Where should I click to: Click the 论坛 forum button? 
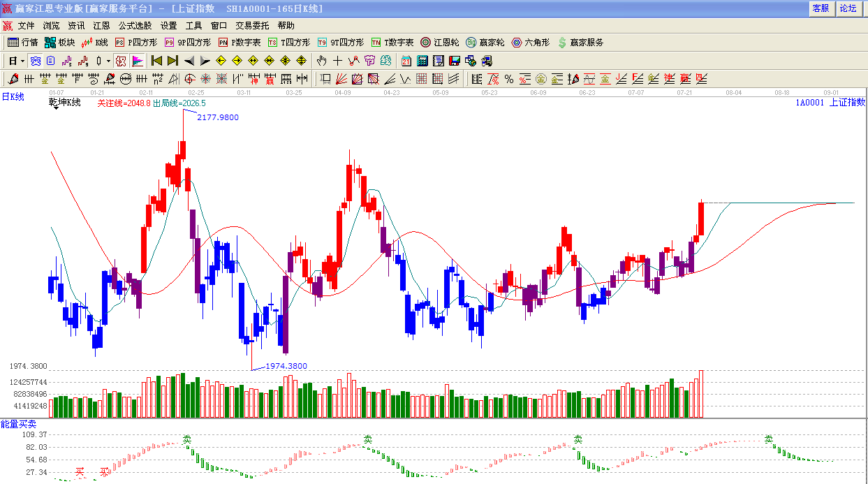(x=848, y=8)
